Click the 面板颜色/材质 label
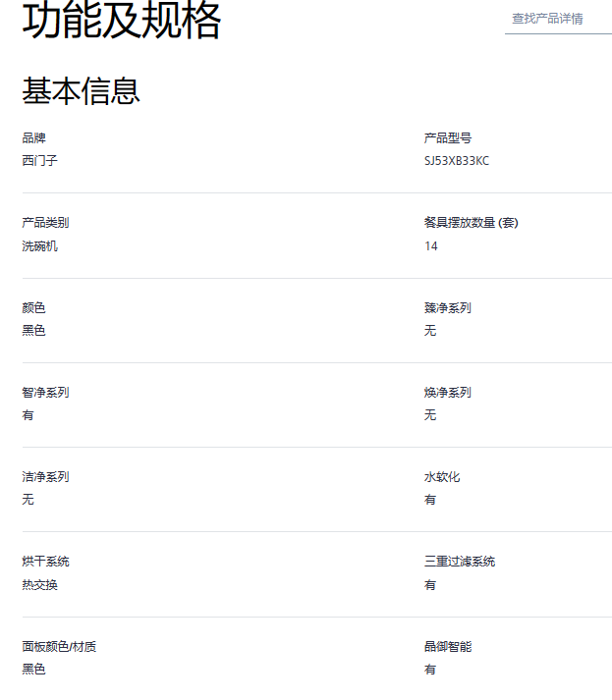This screenshot has width=612, height=700. 59,646
